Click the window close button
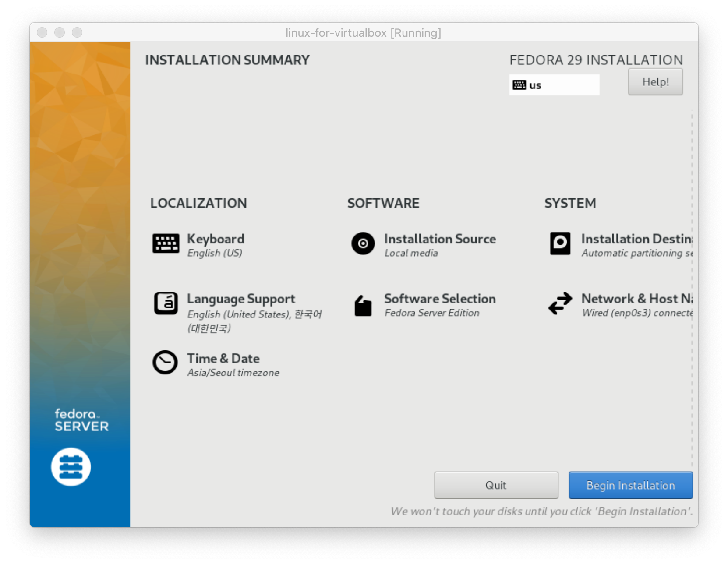Screen dimensions: 728x564 (42, 32)
